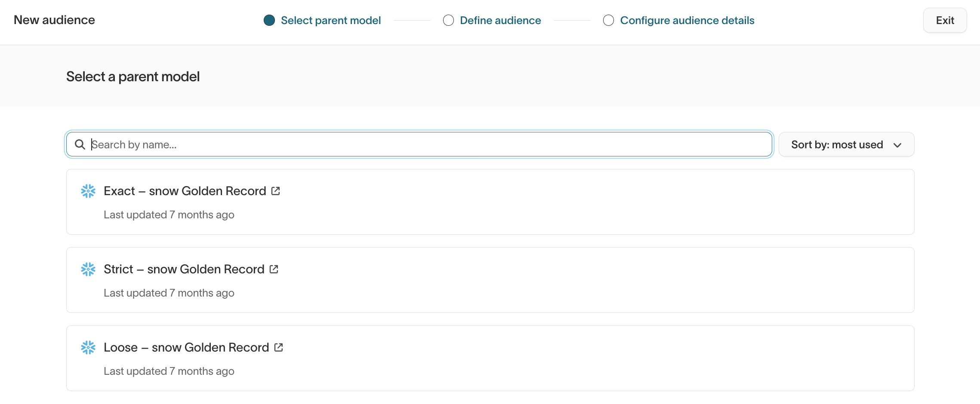Click the Strict – snow Golden Record card
The height and width of the screenshot is (404, 980).
point(490,280)
